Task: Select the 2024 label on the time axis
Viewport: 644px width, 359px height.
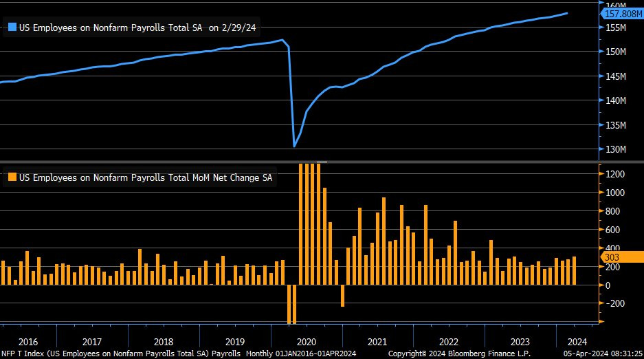Action: pyautogui.click(x=576, y=342)
